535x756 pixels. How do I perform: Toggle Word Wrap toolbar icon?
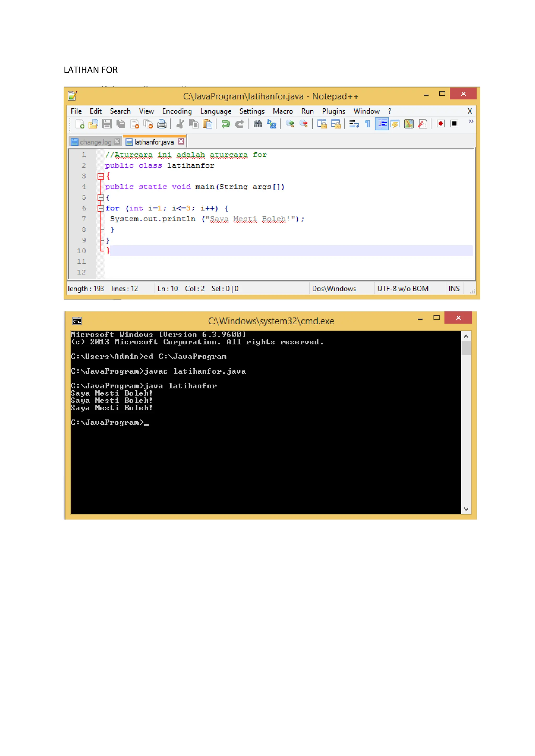tap(354, 124)
